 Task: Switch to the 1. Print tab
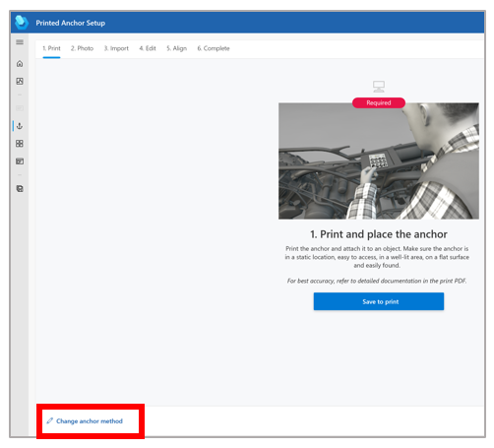point(51,48)
